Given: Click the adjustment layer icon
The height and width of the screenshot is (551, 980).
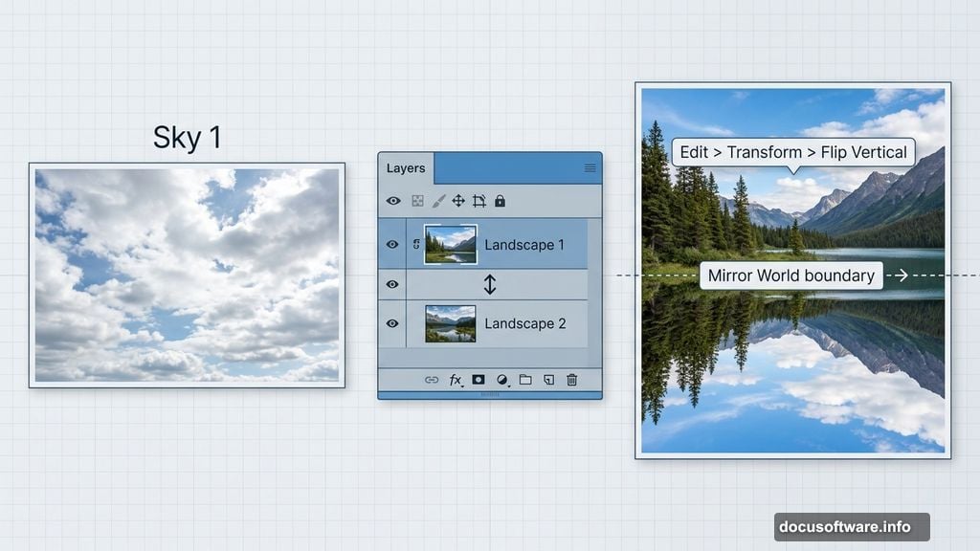Looking at the screenshot, I should (x=502, y=380).
